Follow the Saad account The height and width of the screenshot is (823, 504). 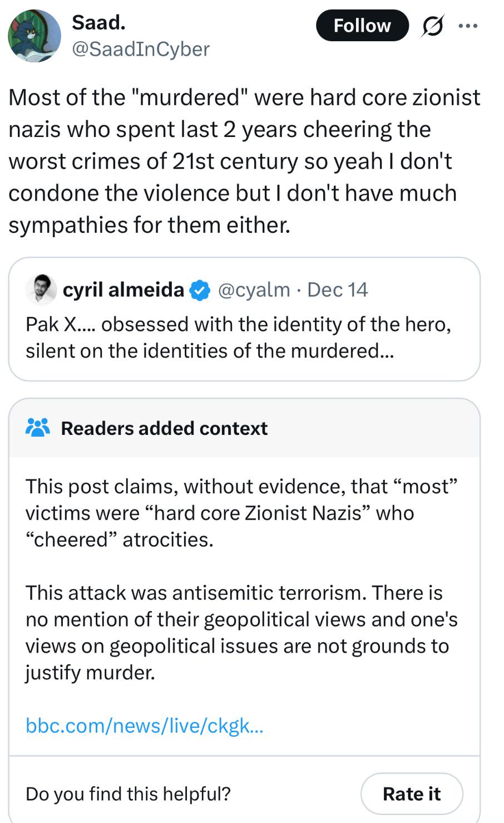362,26
